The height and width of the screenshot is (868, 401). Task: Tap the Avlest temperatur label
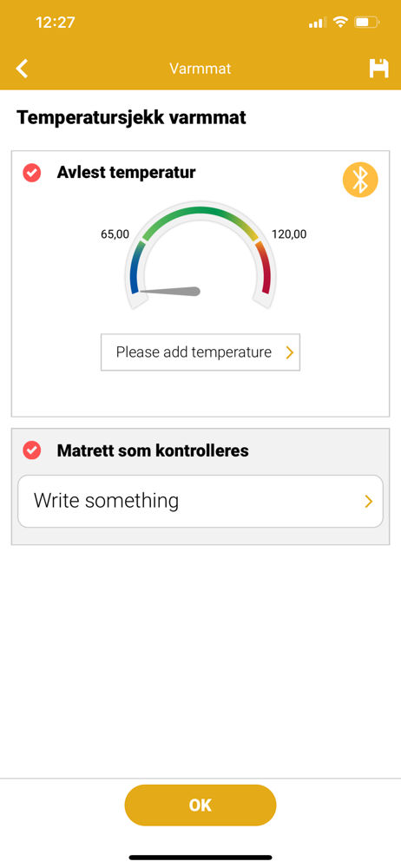[126, 173]
